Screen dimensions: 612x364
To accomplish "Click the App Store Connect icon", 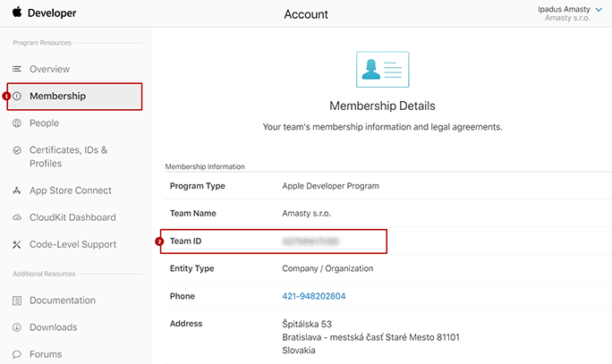I will (x=17, y=190).
